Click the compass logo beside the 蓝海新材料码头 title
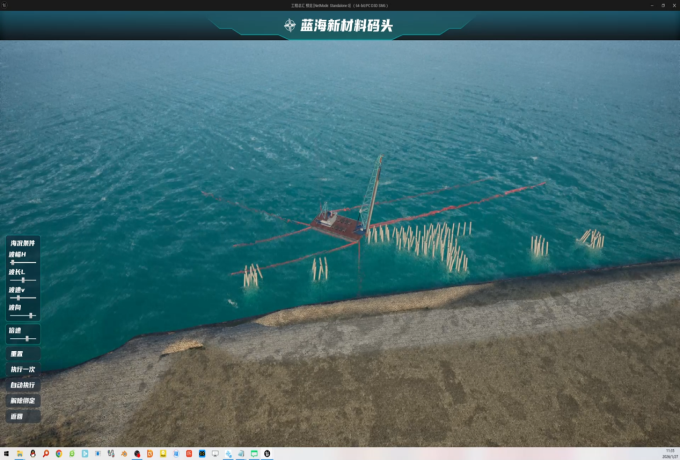 point(289,25)
